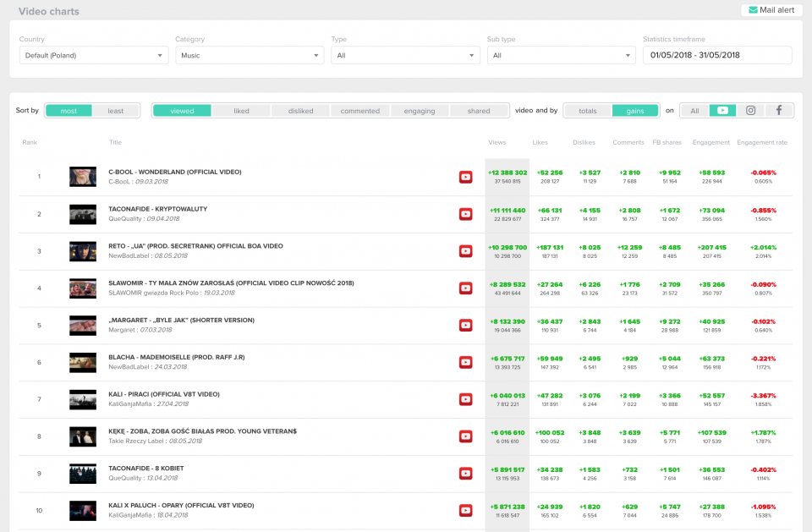Image resolution: width=812 pixels, height=532 pixels.
Task: Open TACONAFIDE - KRYPTOWALUTY title
Action: 158,209
